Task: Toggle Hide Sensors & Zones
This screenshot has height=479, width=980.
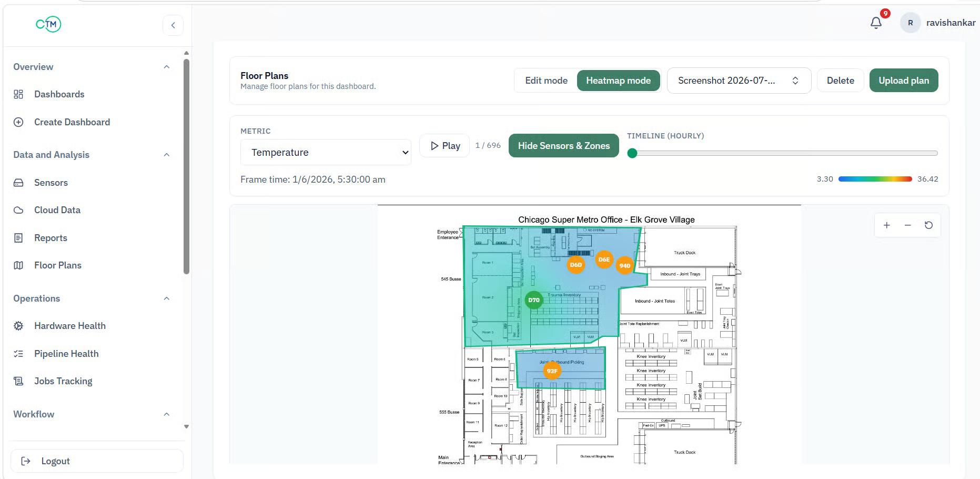Action: pyautogui.click(x=564, y=146)
